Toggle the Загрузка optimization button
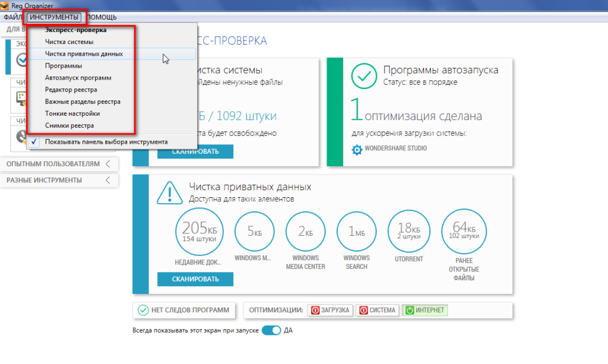 coord(331,310)
